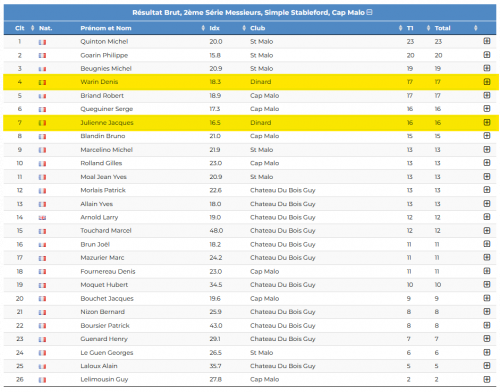This screenshot has width=500, height=392.
Task: Click the flag icon for Arnold Larry
Action: click(x=42, y=218)
